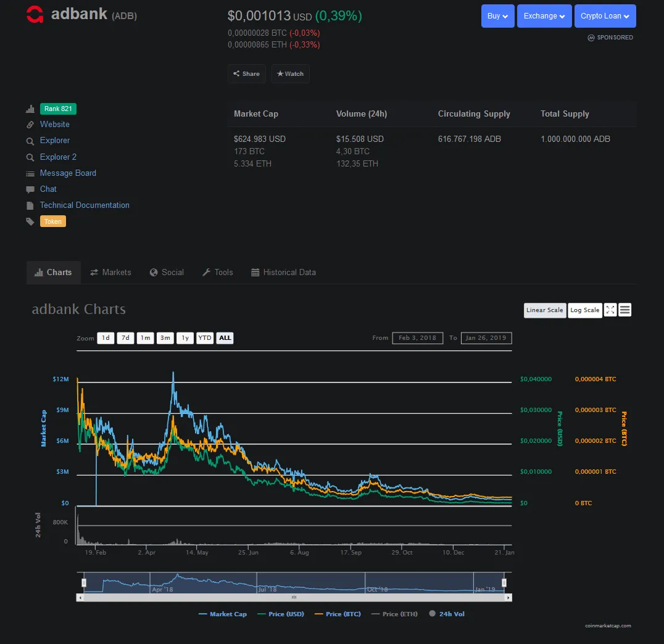
Task: Click the left navigator range handle
Action: click(84, 583)
